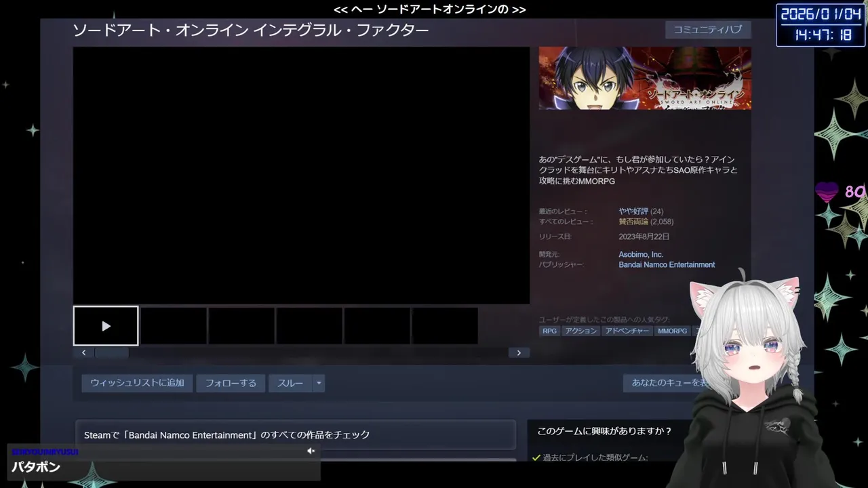Image resolution: width=868 pixels, height=488 pixels.
Task: Click the パタポン comment text
Action: pos(36,467)
